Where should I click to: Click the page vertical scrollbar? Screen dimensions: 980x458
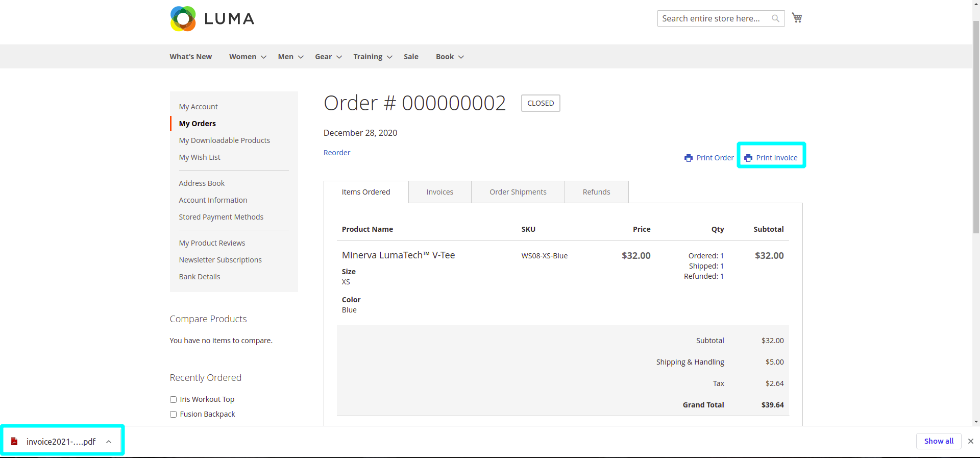click(x=976, y=153)
